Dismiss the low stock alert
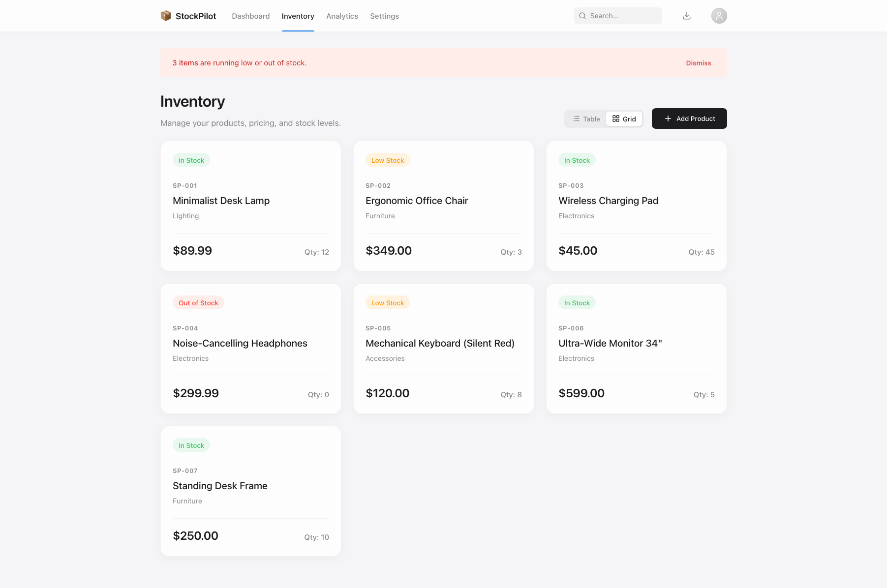The width and height of the screenshot is (887, 588). [x=698, y=62]
